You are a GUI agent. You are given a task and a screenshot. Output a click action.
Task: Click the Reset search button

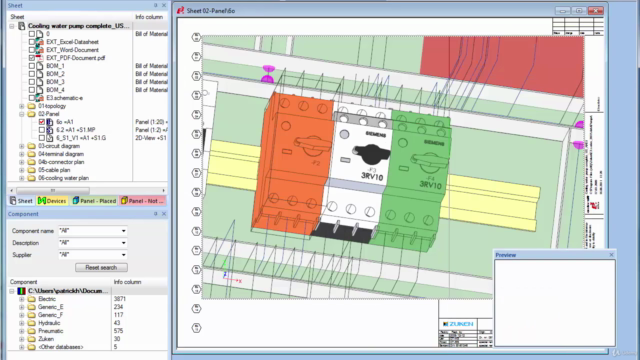pos(101,267)
